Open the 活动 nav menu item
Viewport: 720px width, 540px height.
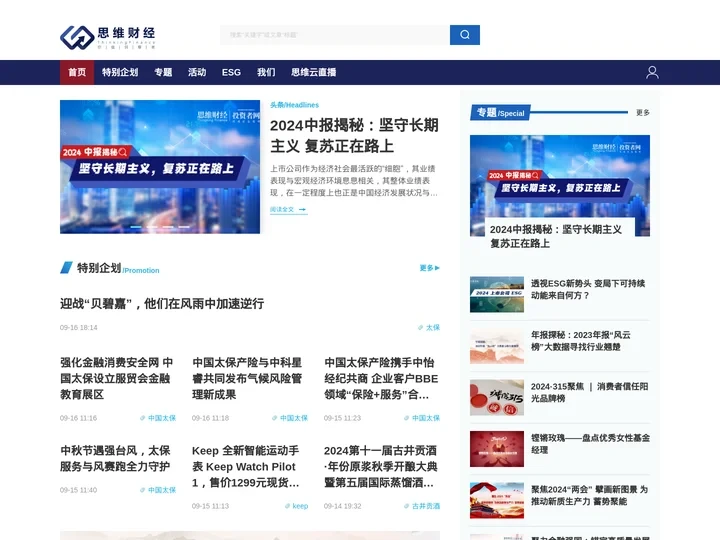click(197, 73)
